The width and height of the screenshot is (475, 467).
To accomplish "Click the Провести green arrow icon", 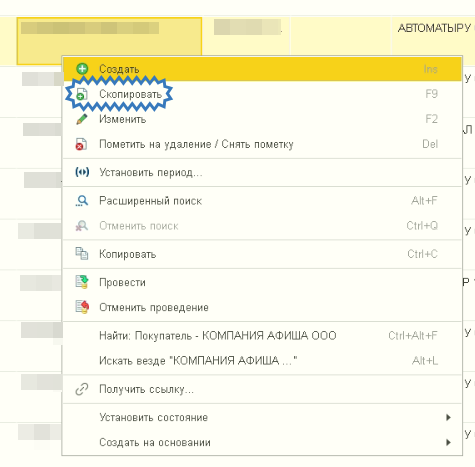I will (82, 282).
